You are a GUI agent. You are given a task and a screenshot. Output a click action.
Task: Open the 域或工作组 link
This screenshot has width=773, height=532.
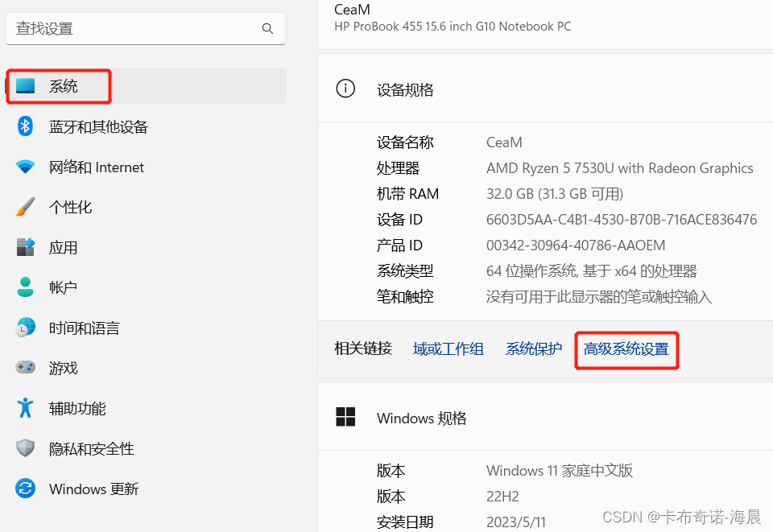[x=449, y=348]
